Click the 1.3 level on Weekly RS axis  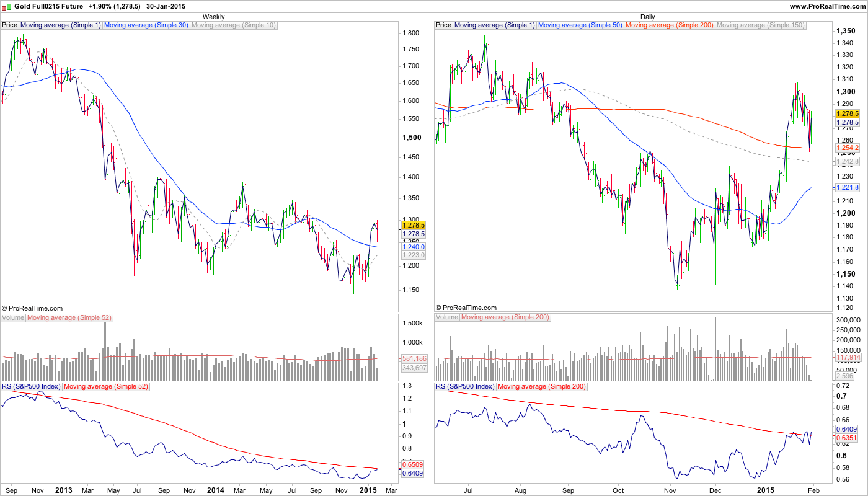click(x=407, y=386)
